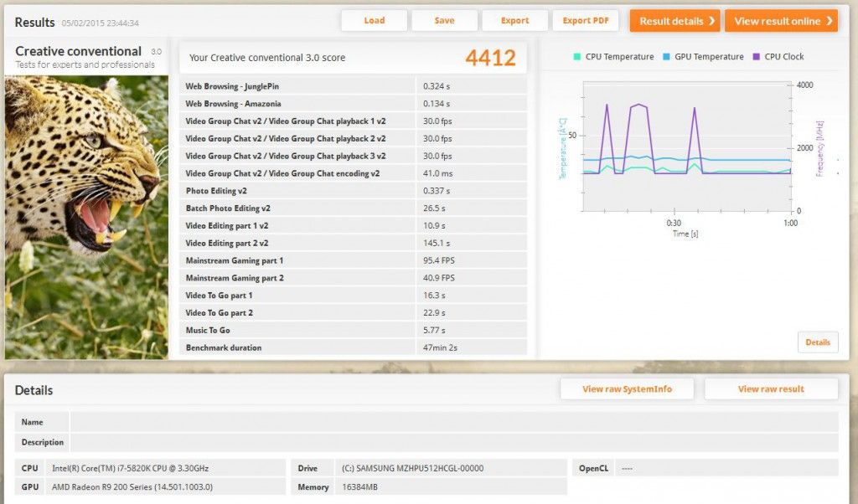Toggle CPU Clock purple legend swatch

(757, 56)
